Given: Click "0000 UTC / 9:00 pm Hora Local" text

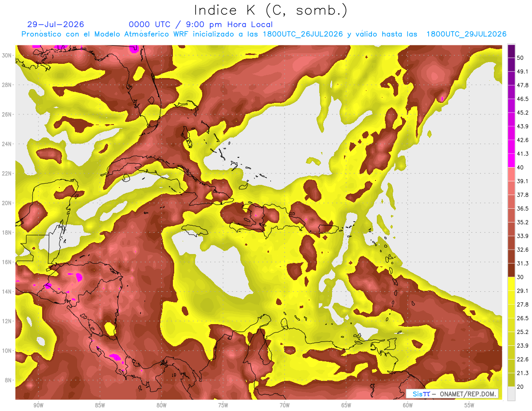Looking at the screenshot, I should click(200, 24).
